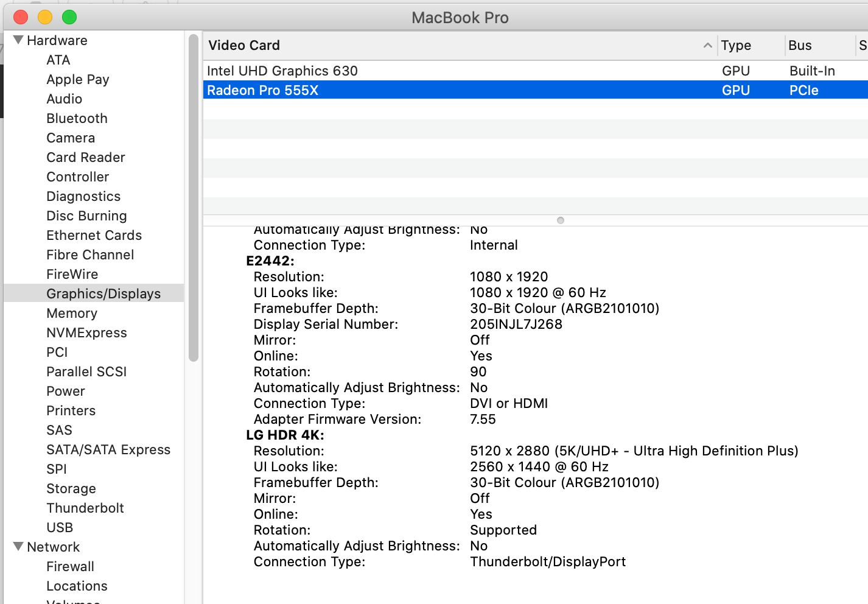Select Firewall under Network
The image size is (868, 604).
(x=70, y=566)
